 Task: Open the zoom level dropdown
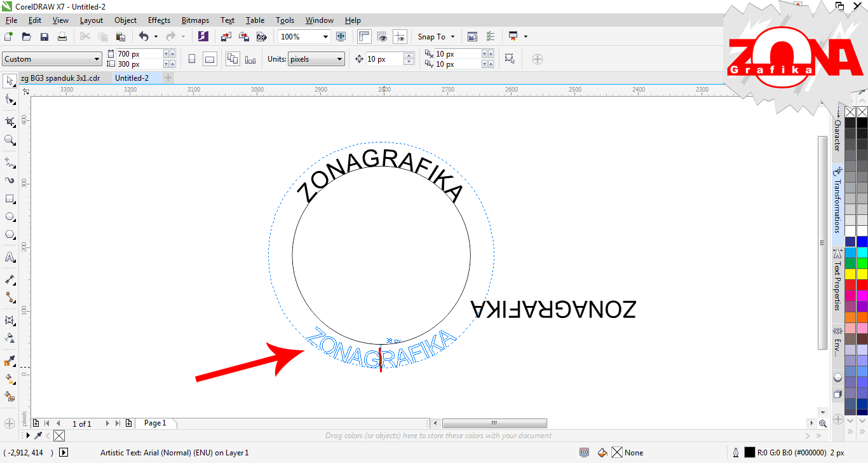click(325, 37)
